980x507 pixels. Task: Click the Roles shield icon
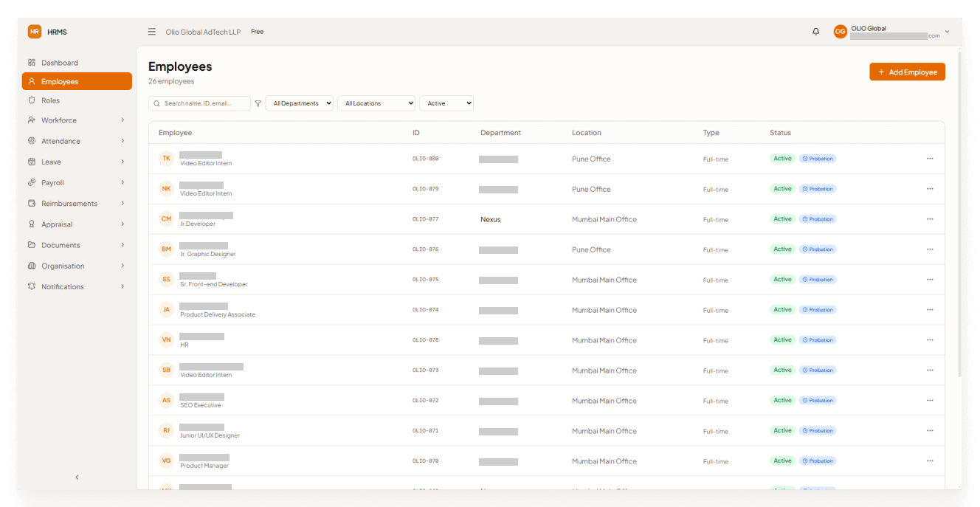click(32, 100)
